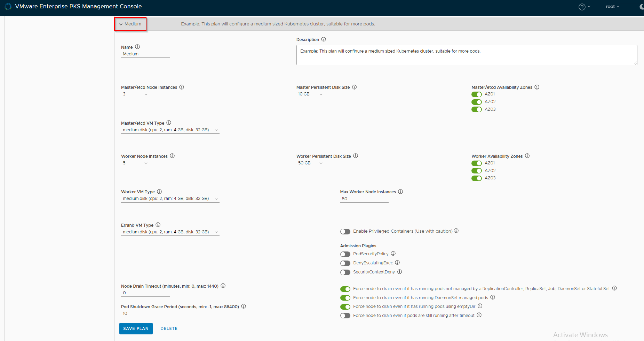Show info for Master Persistent Disk Size
This screenshot has width=644, height=341.
pos(355,87)
